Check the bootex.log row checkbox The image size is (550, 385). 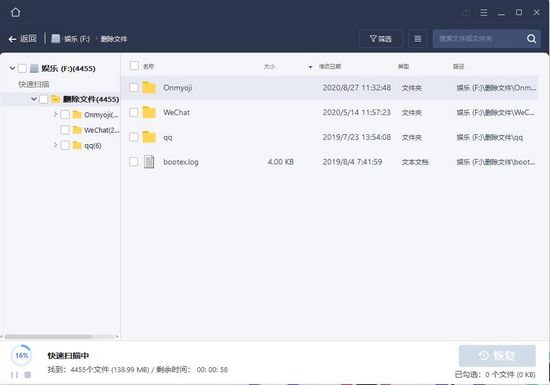click(x=134, y=162)
